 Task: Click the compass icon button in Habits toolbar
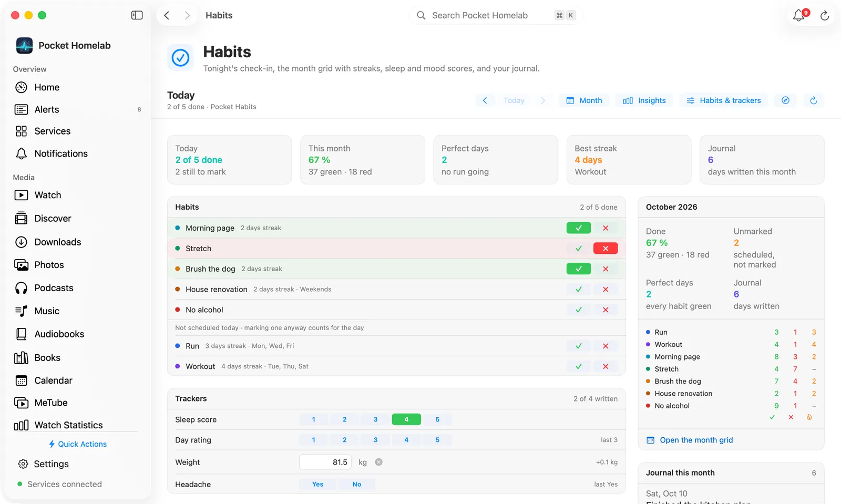tap(785, 100)
